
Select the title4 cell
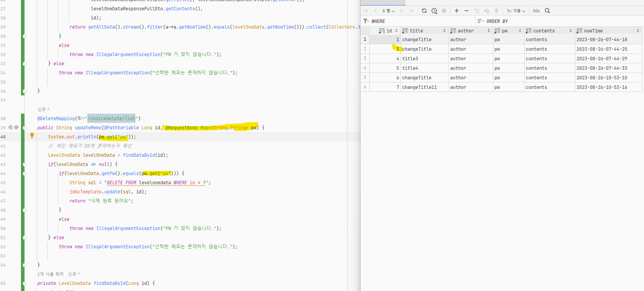[x=425, y=68]
